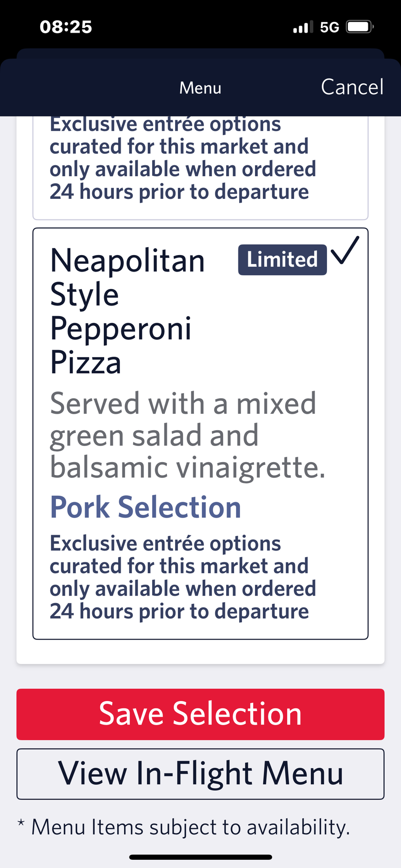Tap the home indicator bar at the bottom

[x=200, y=857]
